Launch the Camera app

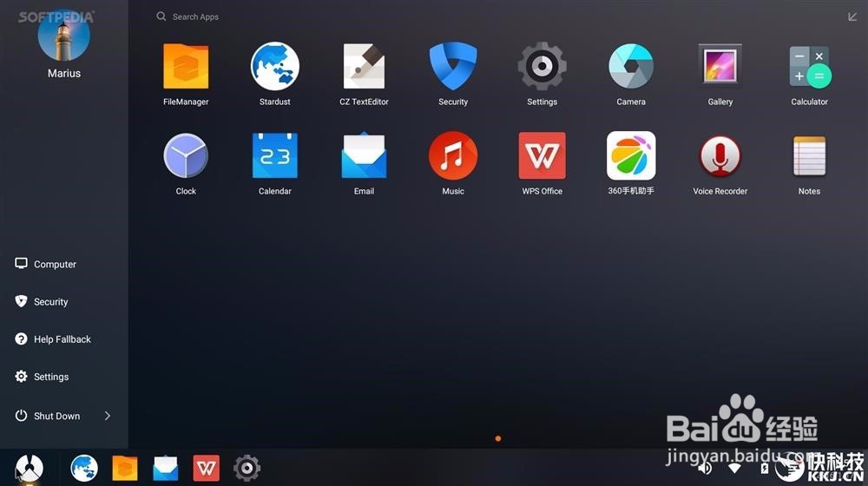[631, 67]
